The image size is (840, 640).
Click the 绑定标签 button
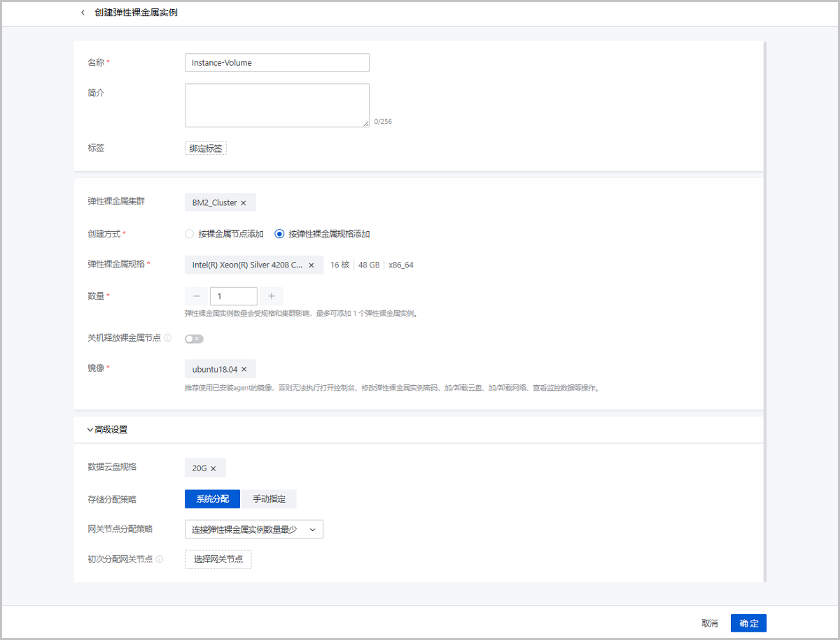(206, 148)
